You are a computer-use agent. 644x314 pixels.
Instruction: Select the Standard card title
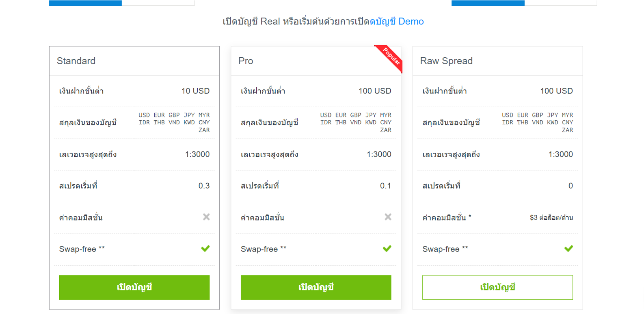76,61
